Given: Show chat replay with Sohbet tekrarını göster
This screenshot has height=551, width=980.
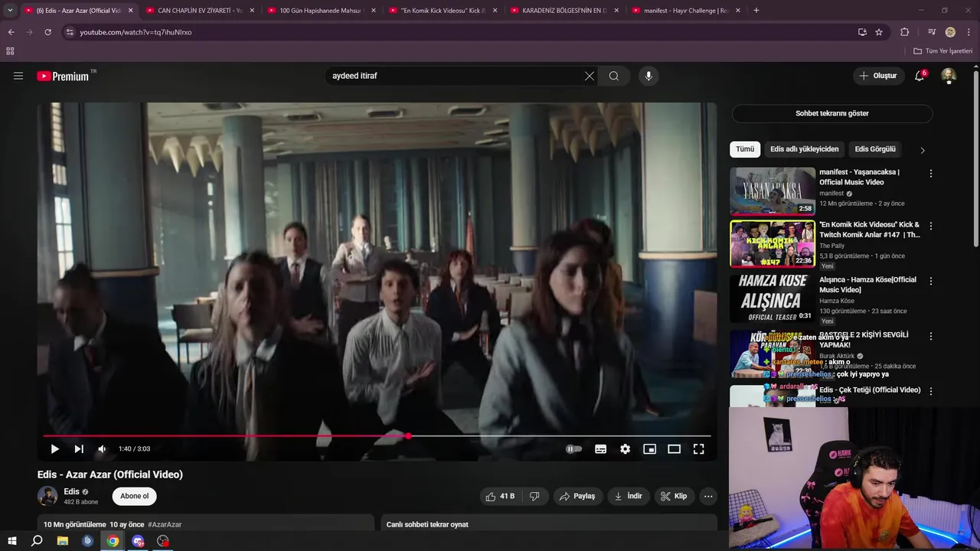Looking at the screenshot, I should pos(832,113).
